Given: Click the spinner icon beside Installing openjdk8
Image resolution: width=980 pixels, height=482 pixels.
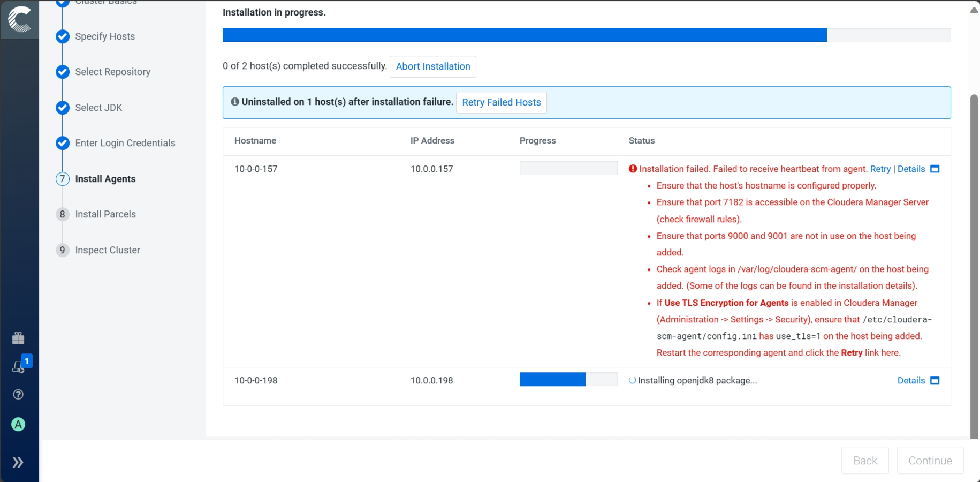Looking at the screenshot, I should pos(632,380).
